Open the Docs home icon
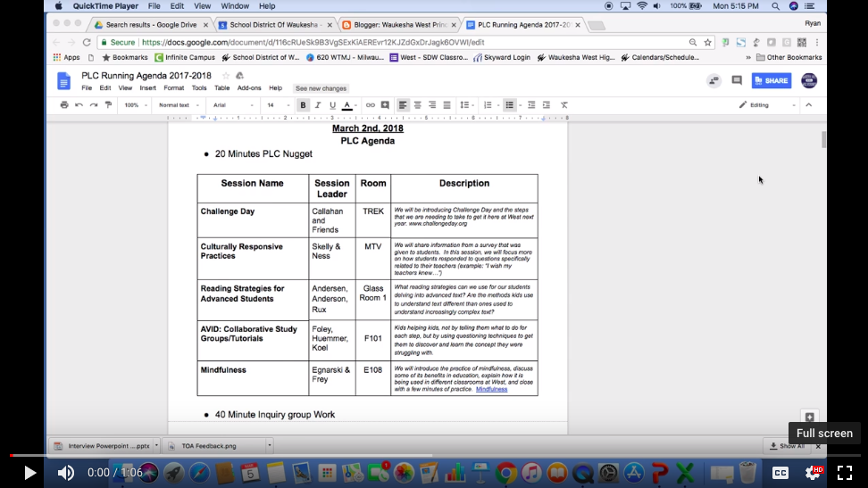 coord(64,81)
